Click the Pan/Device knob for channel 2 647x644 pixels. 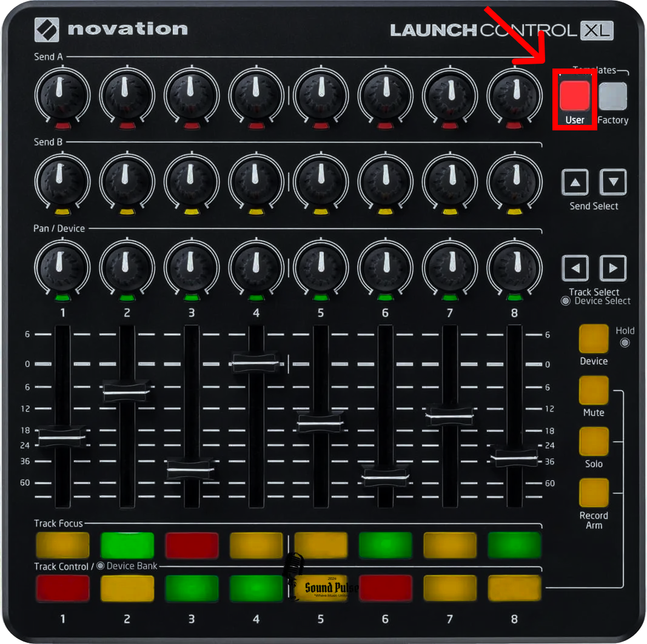[127, 268]
